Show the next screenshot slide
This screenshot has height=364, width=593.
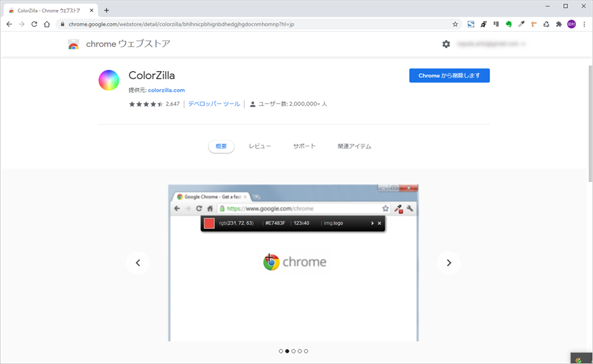tap(449, 262)
